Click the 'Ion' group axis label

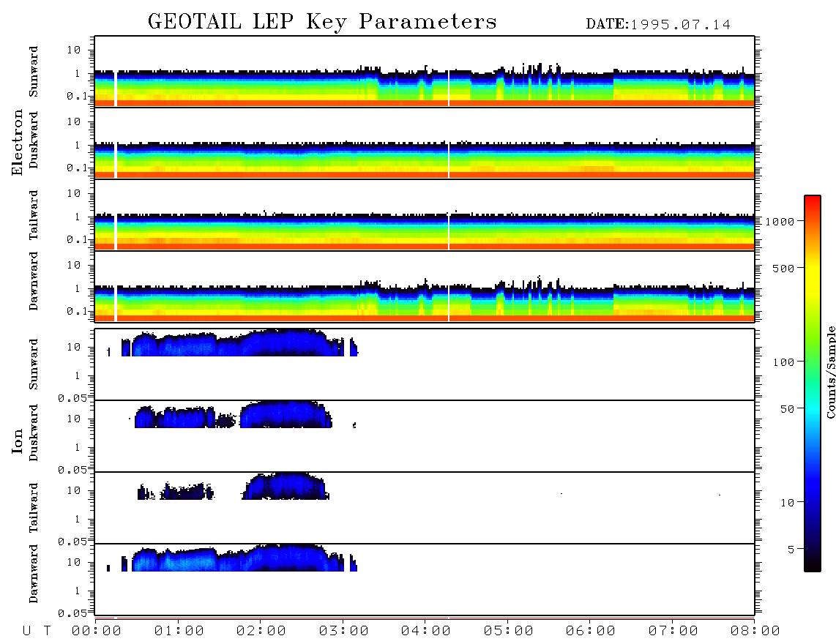[18, 441]
